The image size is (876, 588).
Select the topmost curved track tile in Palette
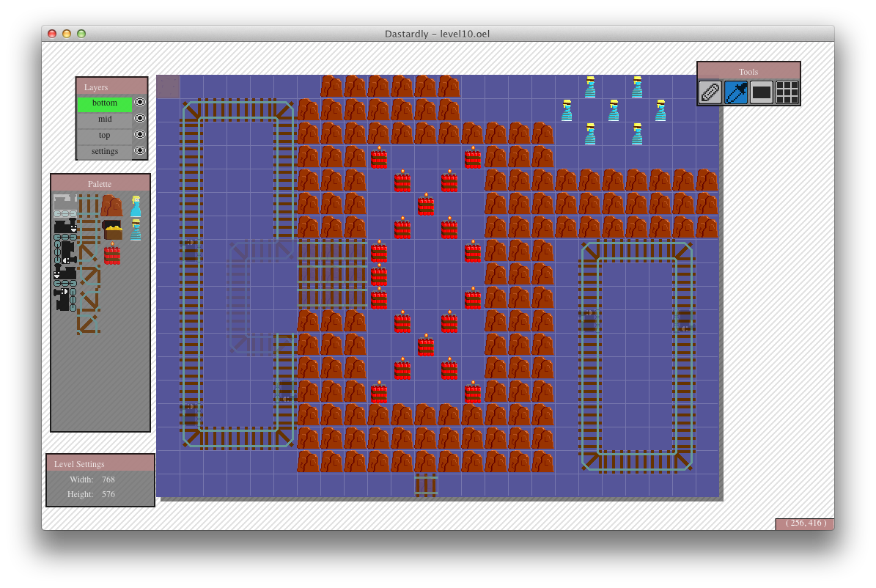(89, 253)
